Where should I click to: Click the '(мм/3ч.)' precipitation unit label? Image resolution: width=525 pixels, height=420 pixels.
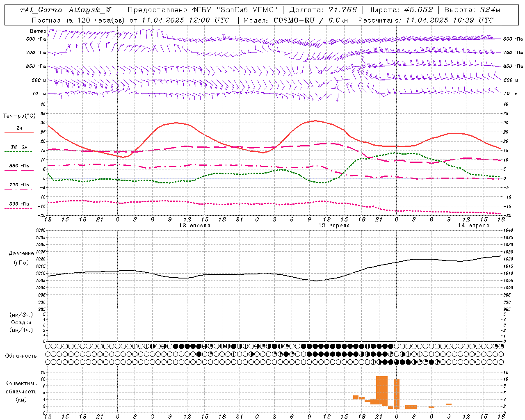[21, 315]
